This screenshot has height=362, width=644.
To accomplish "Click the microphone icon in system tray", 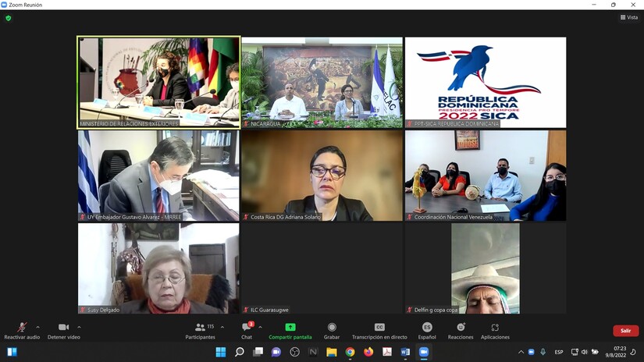I will tap(543, 352).
